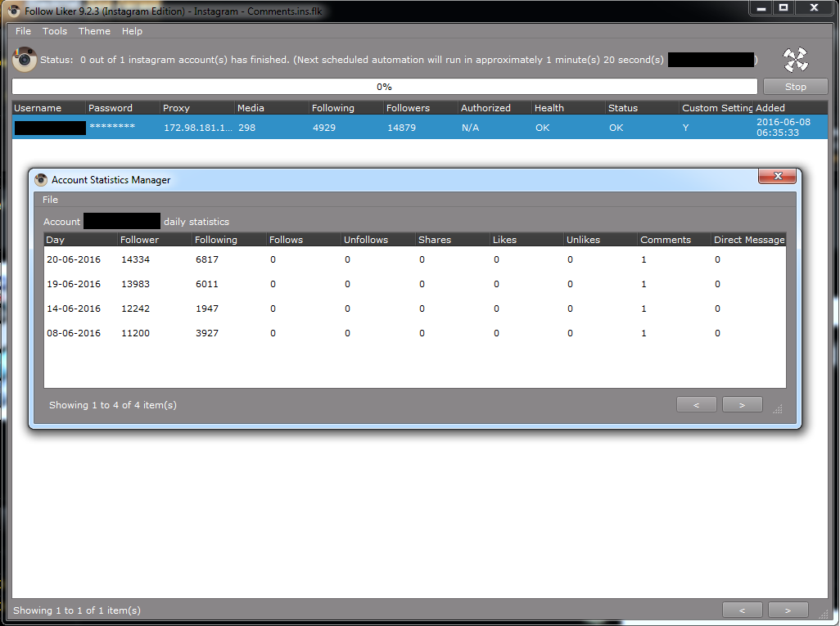Click the Stop button

coord(795,87)
